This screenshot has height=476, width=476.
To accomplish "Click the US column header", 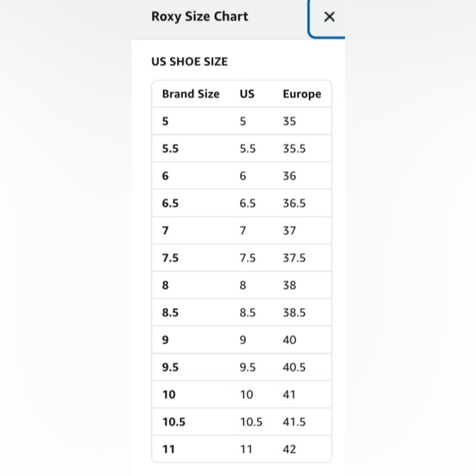I will point(247,94).
